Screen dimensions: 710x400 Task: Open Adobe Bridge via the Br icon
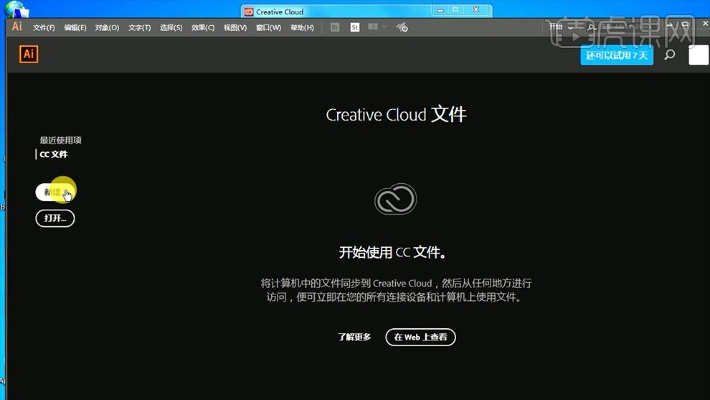coord(335,27)
